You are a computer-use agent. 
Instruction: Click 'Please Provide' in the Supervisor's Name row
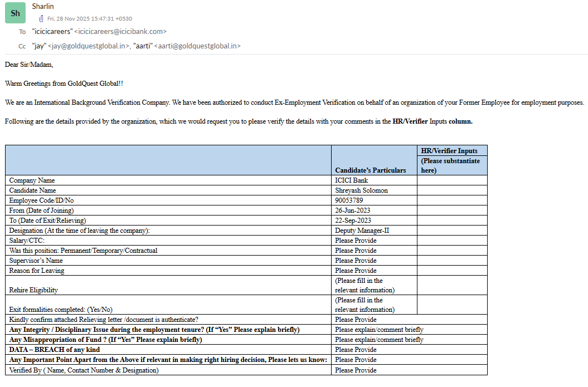click(x=356, y=261)
